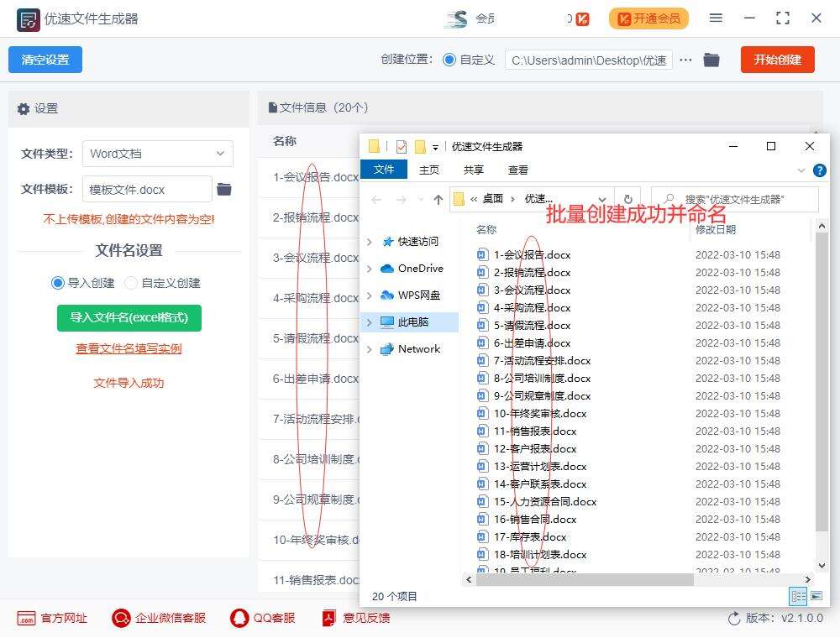Click the Explorer help question-mark icon

click(x=819, y=170)
